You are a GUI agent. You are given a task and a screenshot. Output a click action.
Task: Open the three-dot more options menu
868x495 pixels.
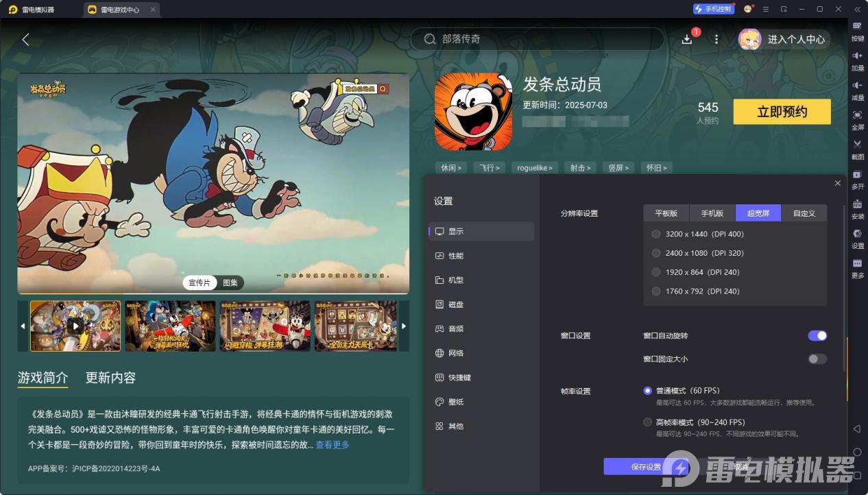716,39
